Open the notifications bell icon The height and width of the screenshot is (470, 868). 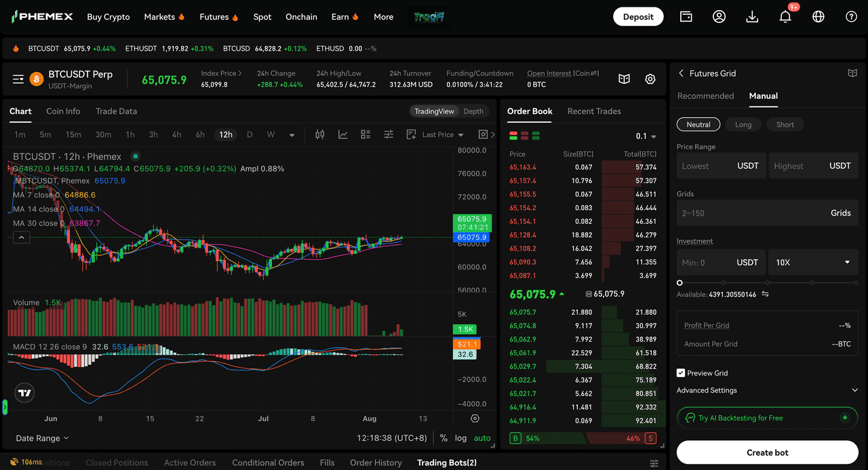point(785,17)
